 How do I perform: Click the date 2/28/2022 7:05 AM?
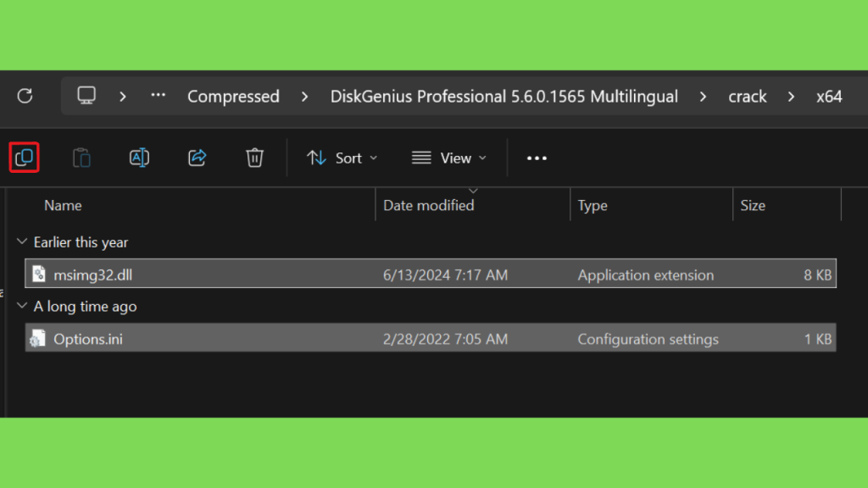tap(445, 339)
